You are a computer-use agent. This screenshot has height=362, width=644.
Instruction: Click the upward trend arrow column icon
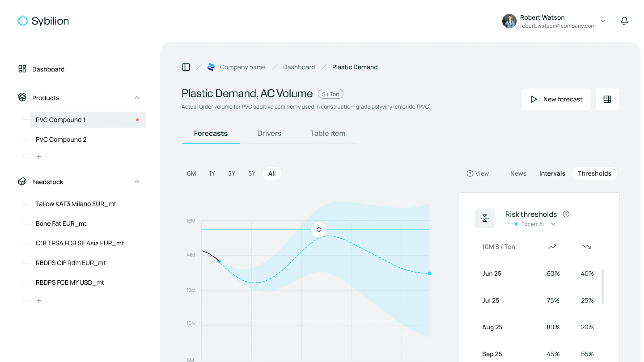(552, 247)
